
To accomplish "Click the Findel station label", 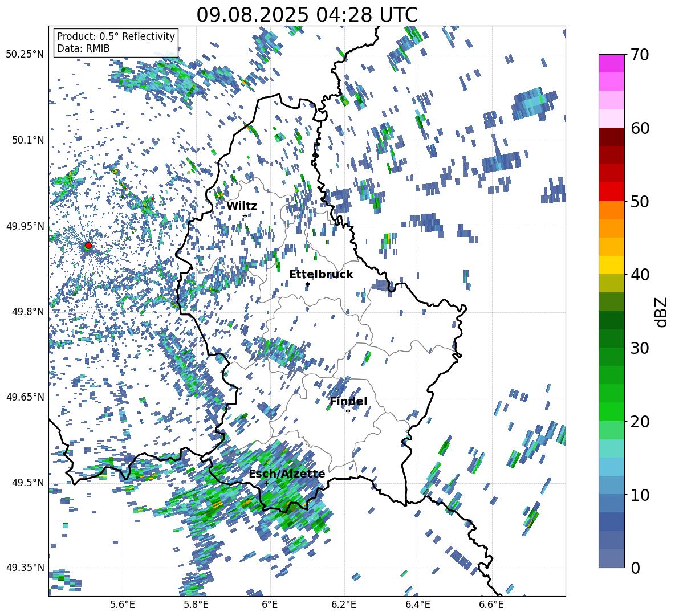I will pos(348,401).
